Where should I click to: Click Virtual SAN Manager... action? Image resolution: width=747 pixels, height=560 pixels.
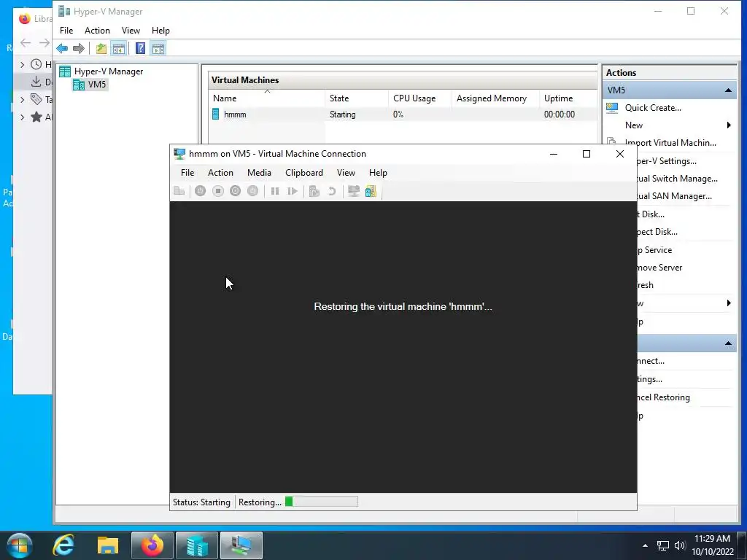(x=675, y=196)
